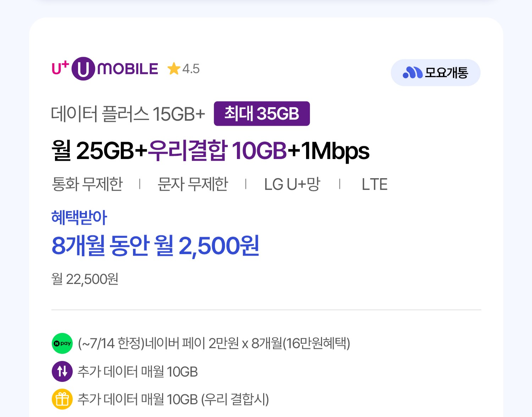Open the 4.5 rating score
This screenshot has height=417, width=532.
[191, 68]
